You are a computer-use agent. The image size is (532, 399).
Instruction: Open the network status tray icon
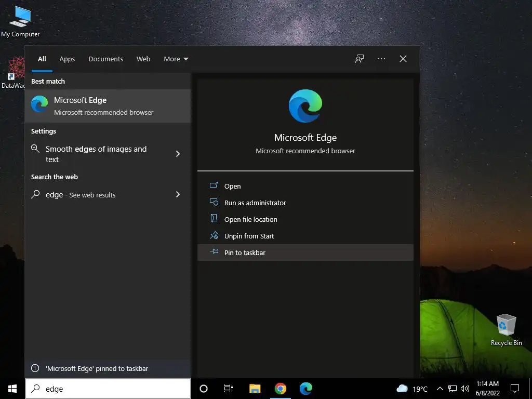(453, 389)
